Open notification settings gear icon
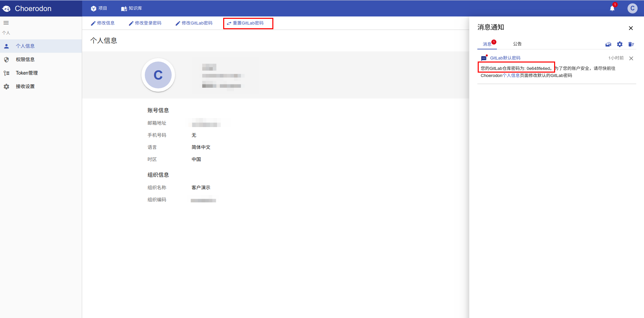Screen dimensions: 644x318 point(619,44)
